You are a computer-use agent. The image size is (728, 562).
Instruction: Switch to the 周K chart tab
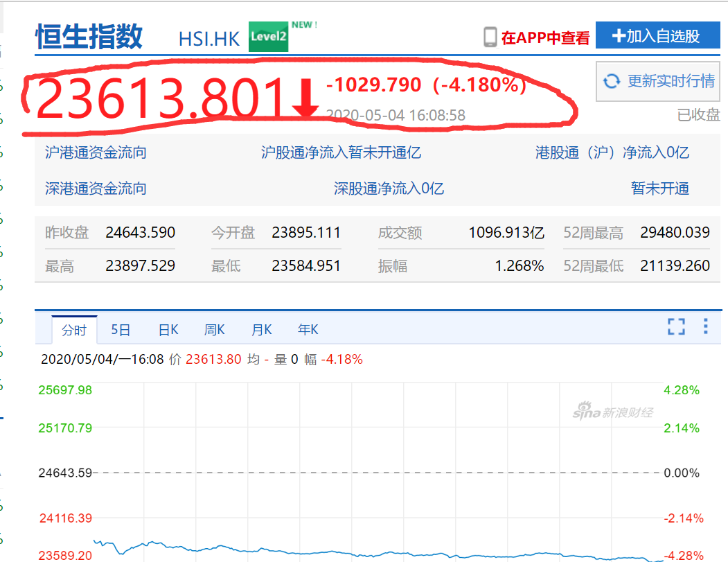tap(214, 330)
